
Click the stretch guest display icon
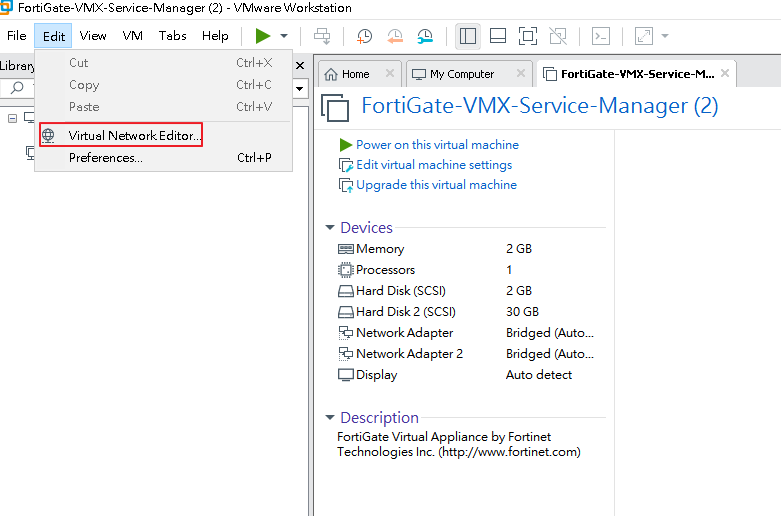coord(644,36)
